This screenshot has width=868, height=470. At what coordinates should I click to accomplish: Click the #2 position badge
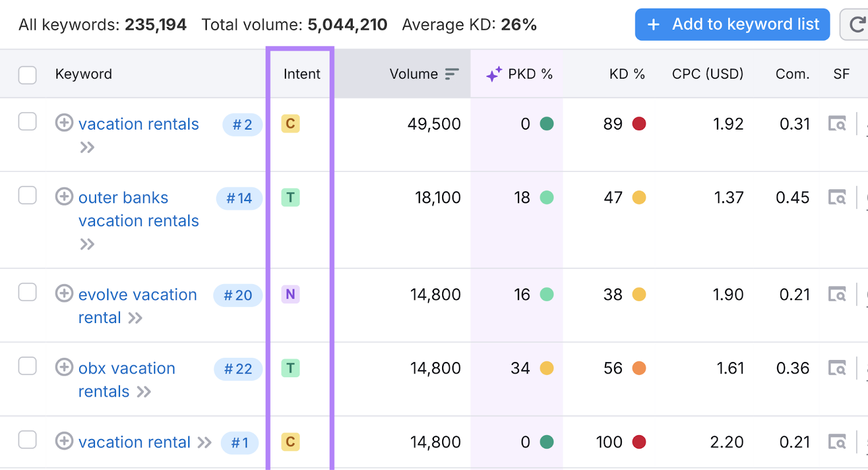[242, 125]
